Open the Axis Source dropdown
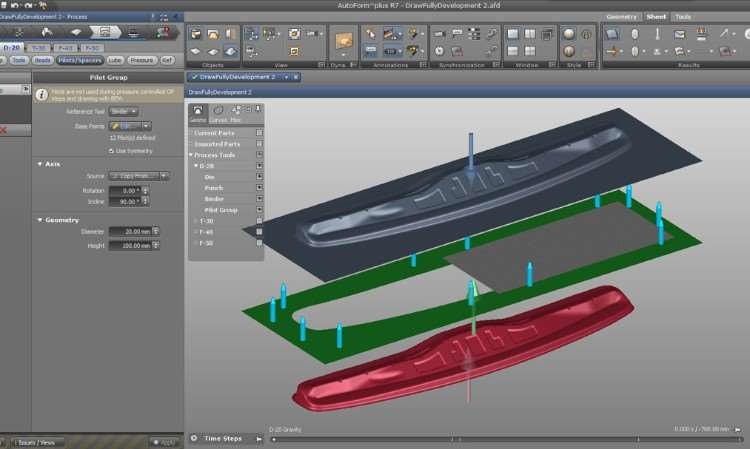Image resolution: width=750 pixels, height=449 pixels. 138,176
